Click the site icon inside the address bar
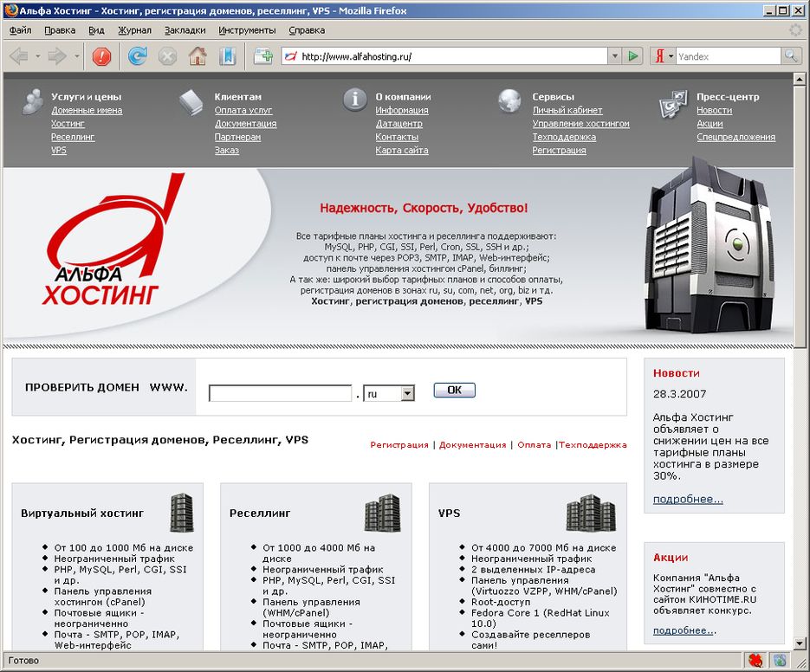The width and height of the screenshot is (810, 672). (x=291, y=56)
